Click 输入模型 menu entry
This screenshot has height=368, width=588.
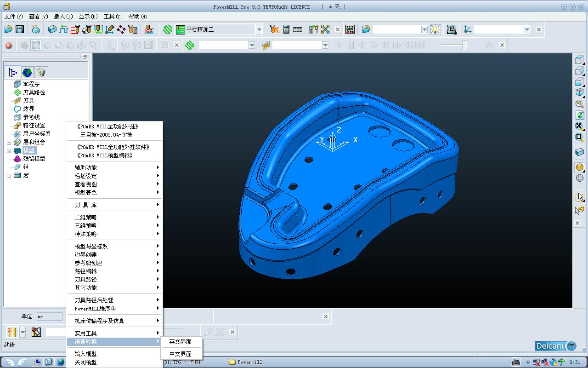pyautogui.click(x=115, y=354)
